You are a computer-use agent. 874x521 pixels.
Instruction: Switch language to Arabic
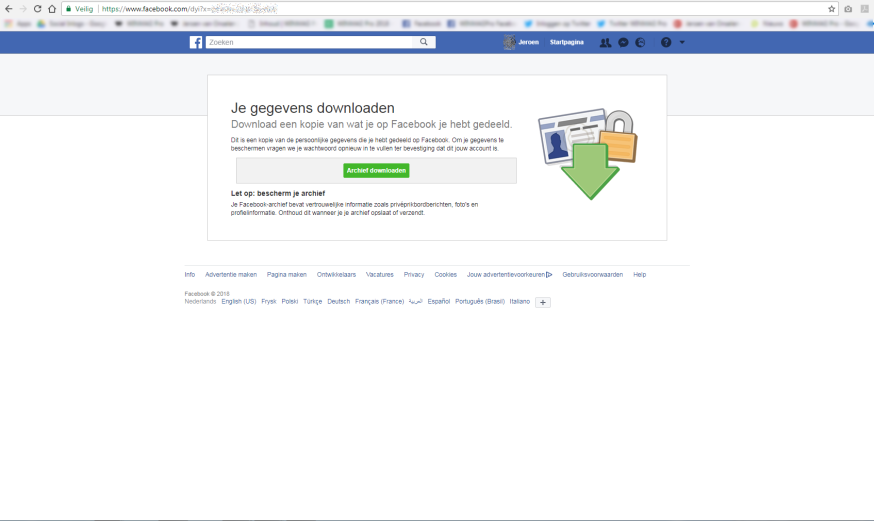point(415,301)
